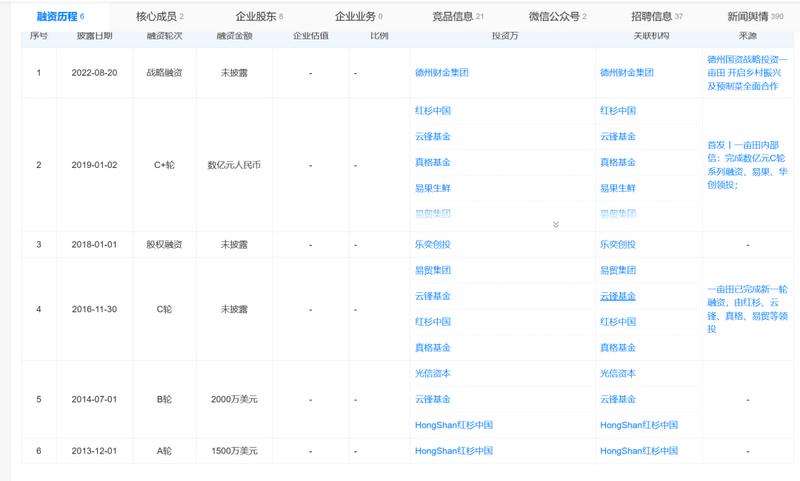800x481 pixels.
Task: Open the source article 德州国资战略投资一亩田
Action: (747, 73)
